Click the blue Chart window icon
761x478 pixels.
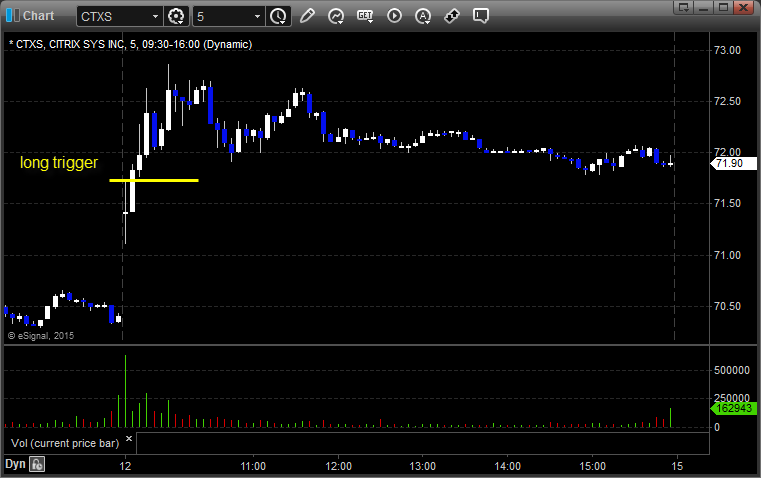point(13,16)
